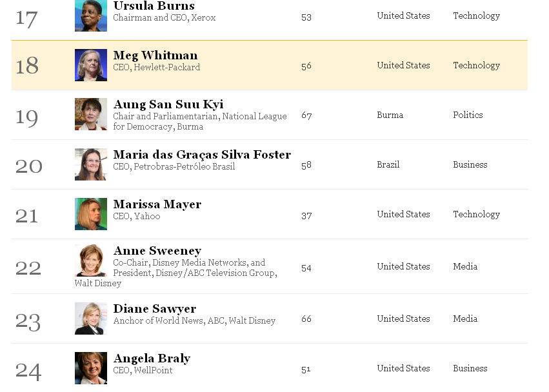
Task: Open Anne Sweeney's portrait
Action: coord(91,260)
